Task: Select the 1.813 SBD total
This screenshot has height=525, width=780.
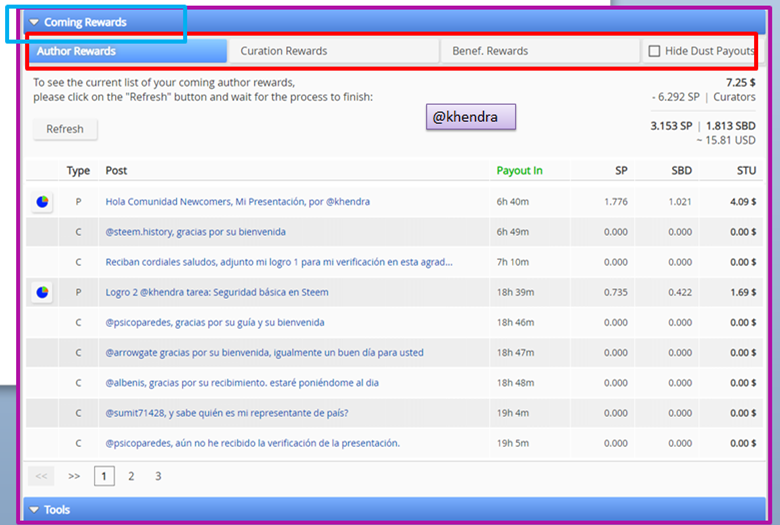Action: coord(730,126)
